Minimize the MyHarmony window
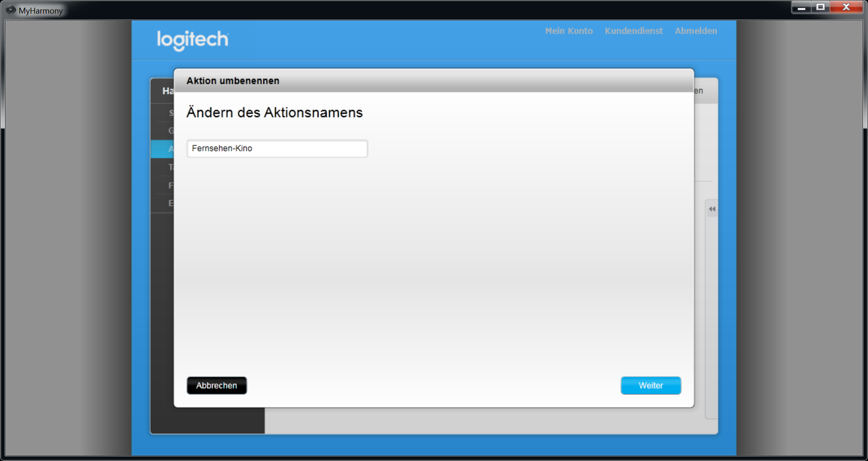Image resolution: width=868 pixels, height=461 pixels. click(802, 7)
